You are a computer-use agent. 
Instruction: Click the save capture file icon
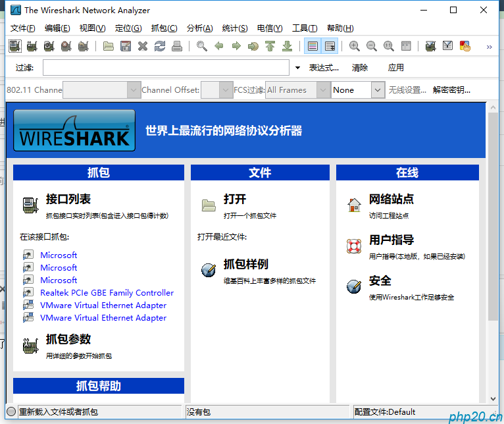[126, 46]
